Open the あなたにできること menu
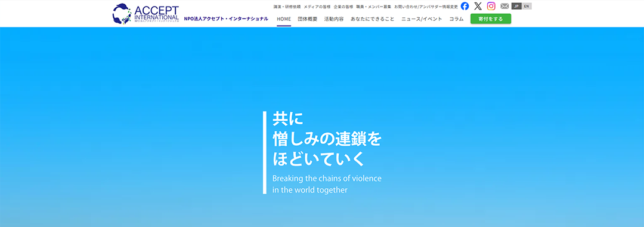Screen dimensions: 644x227 [x=373, y=19]
